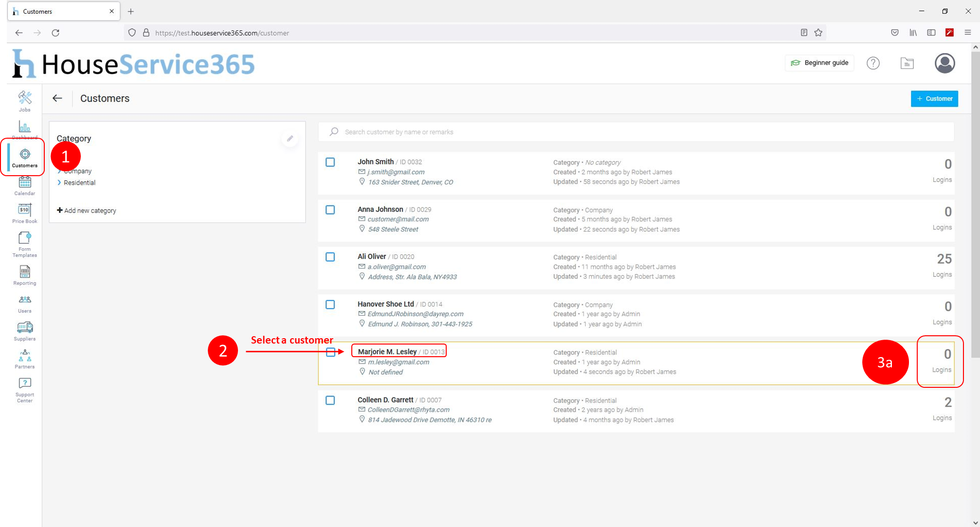
Task: Open the Partners sidebar menu item
Action: (x=24, y=359)
